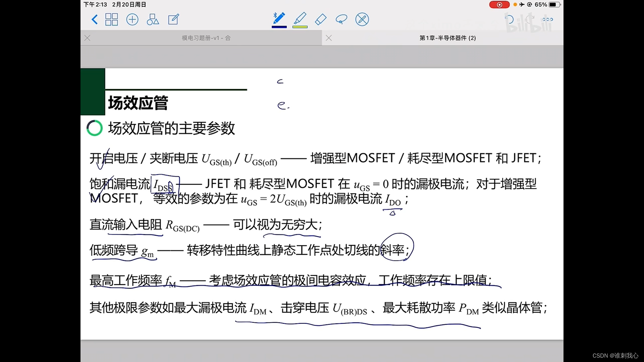Switch to 第1章-半导体器件 (2) tab
The image size is (644, 362).
(447, 38)
